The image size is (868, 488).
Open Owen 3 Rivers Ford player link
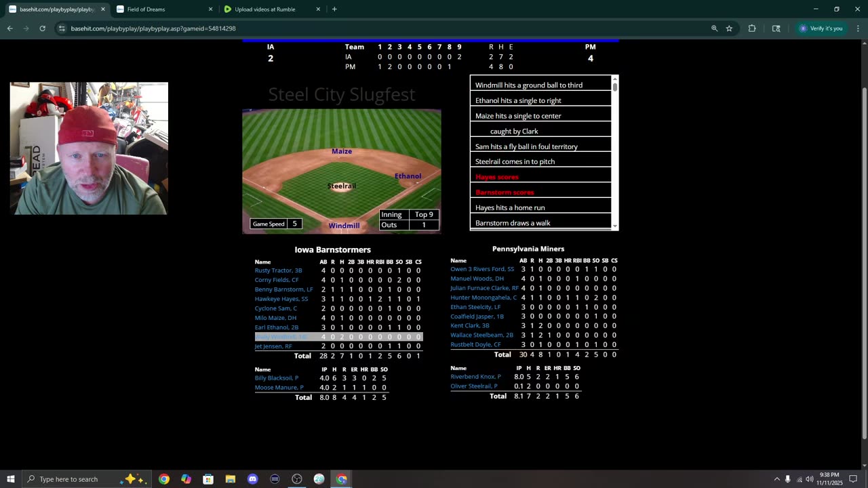pos(482,269)
